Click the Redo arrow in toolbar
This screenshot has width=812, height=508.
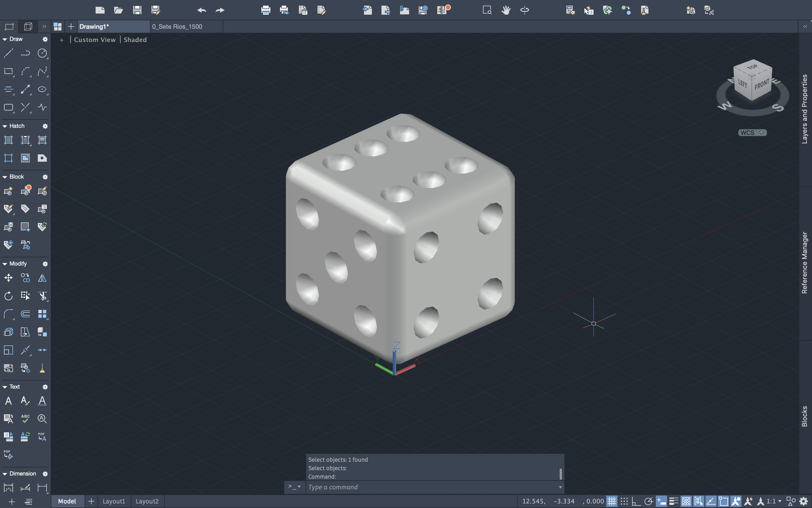tap(220, 10)
